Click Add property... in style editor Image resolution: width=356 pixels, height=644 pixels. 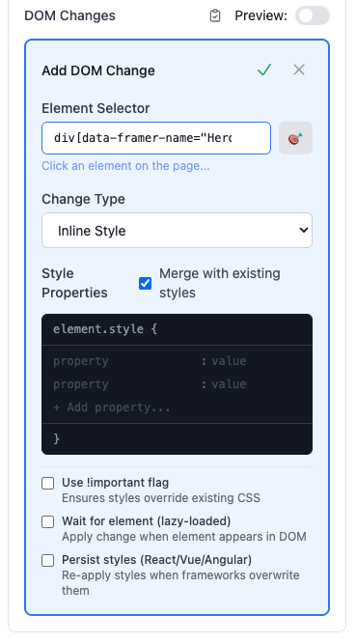click(x=112, y=407)
